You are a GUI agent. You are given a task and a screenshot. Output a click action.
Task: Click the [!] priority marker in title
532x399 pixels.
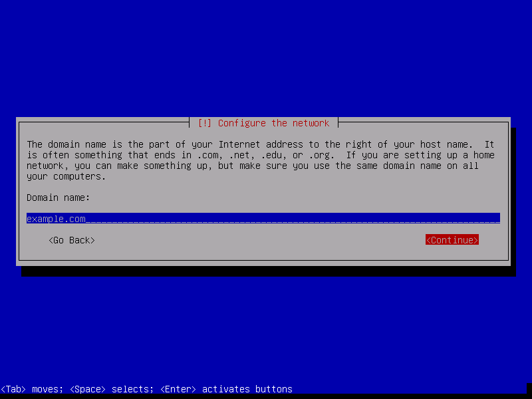(x=205, y=123)
